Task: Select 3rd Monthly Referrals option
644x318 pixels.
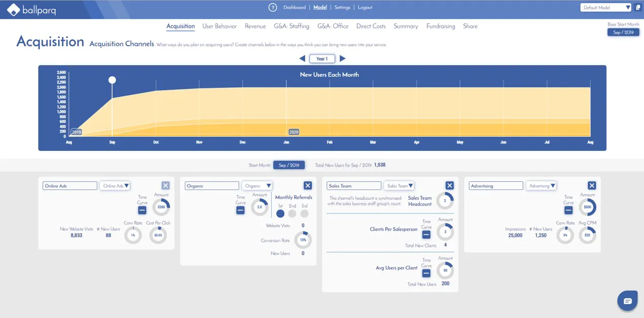Action: pyautogui.click(x=304, y=214)
